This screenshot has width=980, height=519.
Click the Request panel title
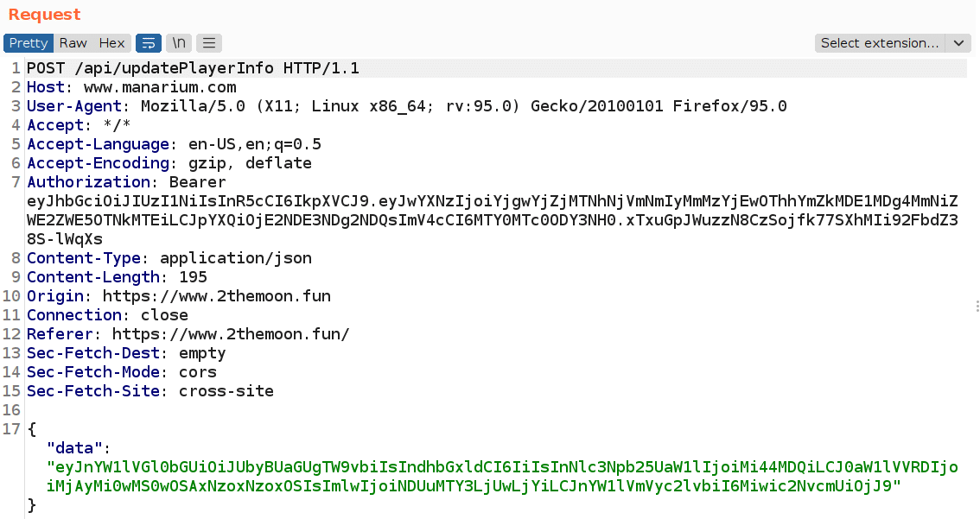[44, 15]
